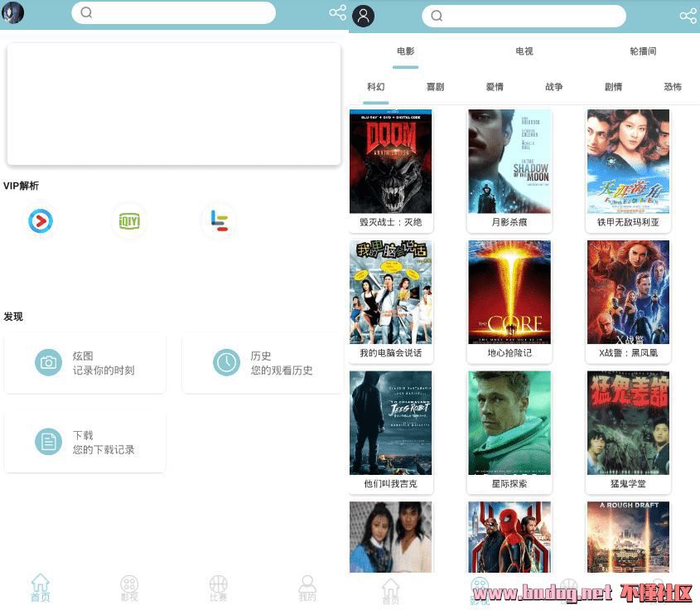Open 炫图 record your moments card
The image size is (700, 610).
pyautogui.click(x=84, y=363)
